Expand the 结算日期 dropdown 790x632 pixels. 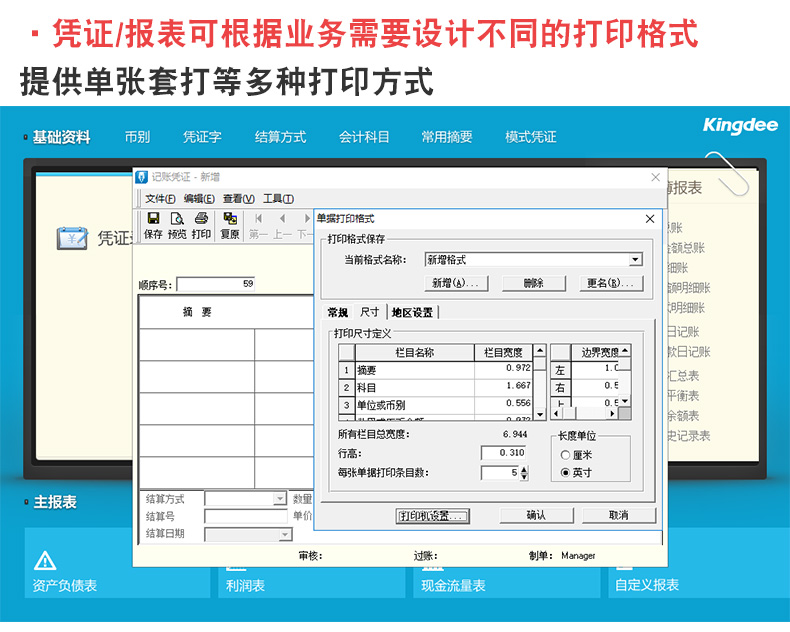284,535
